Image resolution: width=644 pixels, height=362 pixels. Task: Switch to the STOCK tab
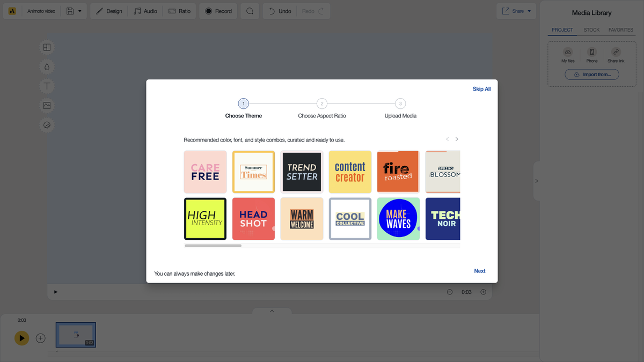[591, 30]
